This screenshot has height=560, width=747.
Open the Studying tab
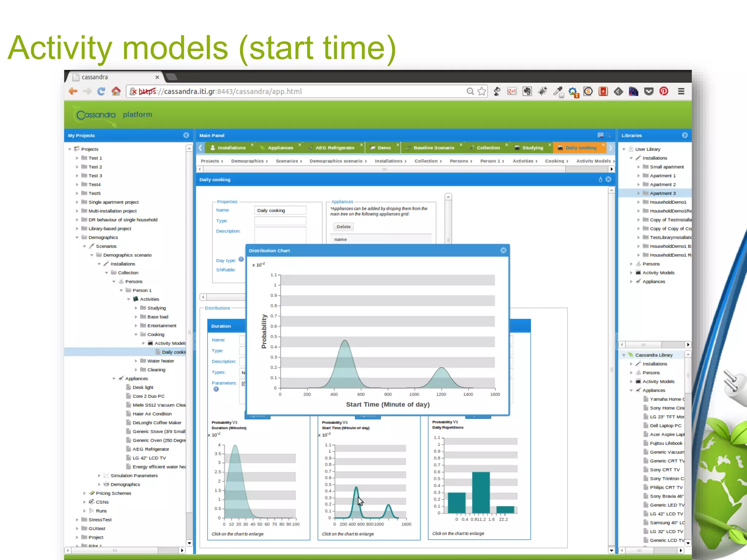pyautogui.click(x=532, y=148)
